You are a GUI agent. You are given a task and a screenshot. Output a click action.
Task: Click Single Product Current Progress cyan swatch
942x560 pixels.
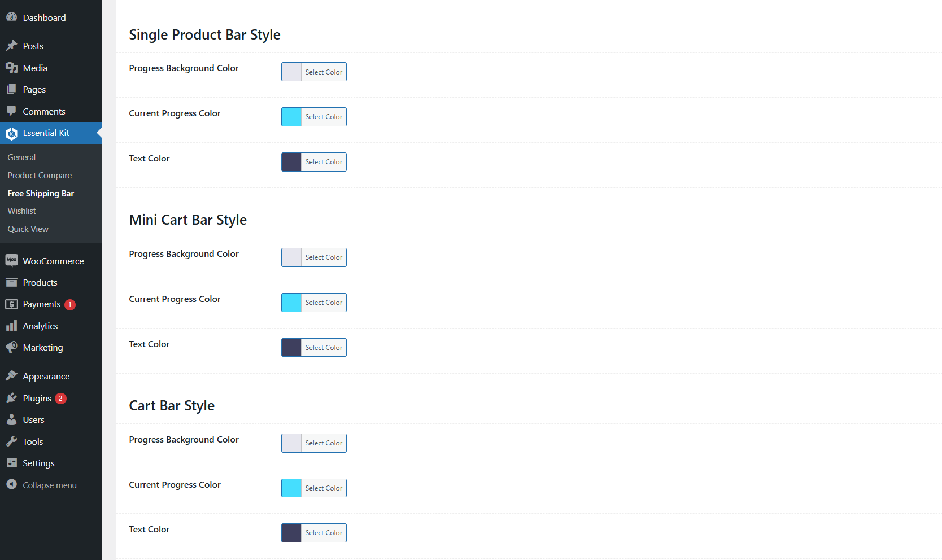point(291,117)
